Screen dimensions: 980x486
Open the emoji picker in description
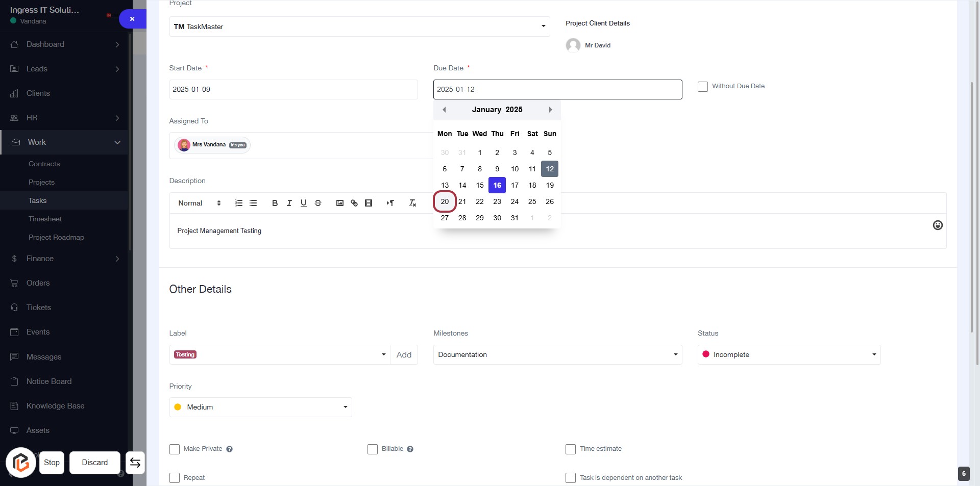point(938,225)
